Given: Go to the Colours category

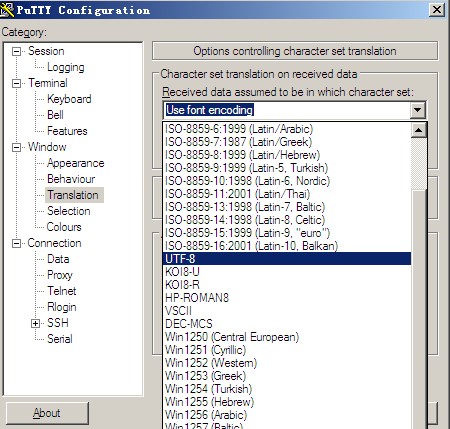Looking at the screenshot, I should point(64,227).
